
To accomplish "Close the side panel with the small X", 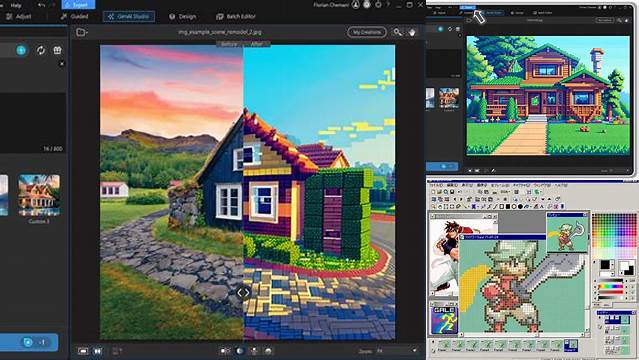I will click(x=62, y=64).
